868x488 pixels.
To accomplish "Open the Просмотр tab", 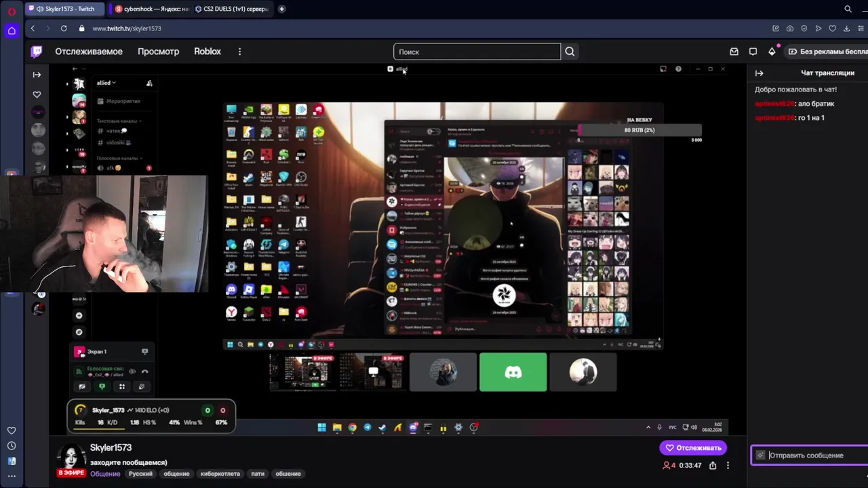I will [x=158, y=52].
